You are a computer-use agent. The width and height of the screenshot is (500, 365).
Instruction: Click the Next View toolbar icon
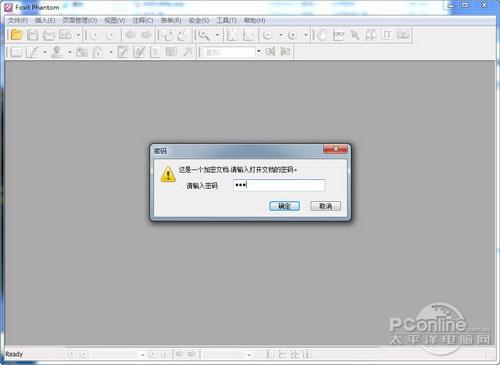click(x=146, y=35)
